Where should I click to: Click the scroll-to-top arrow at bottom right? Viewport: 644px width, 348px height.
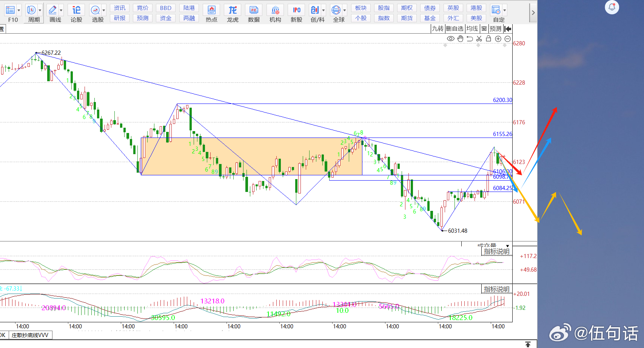coord(528,344)
